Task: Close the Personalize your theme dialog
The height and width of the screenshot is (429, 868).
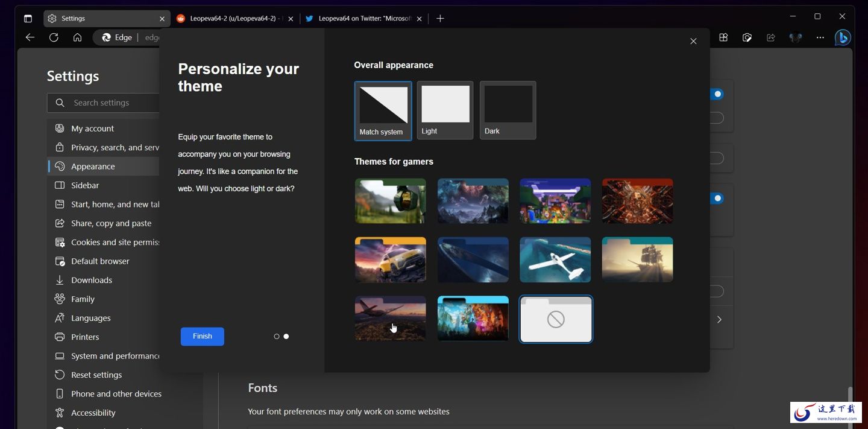Action: [693, 41]
